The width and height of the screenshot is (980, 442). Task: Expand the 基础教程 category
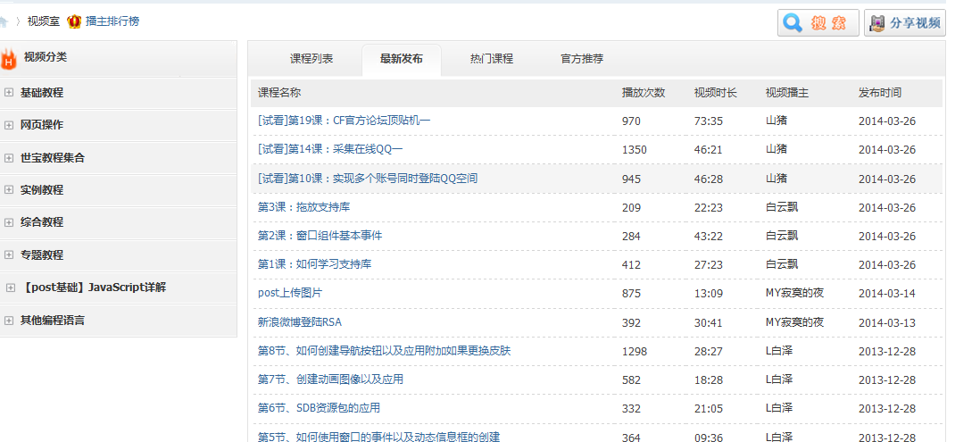9,93
